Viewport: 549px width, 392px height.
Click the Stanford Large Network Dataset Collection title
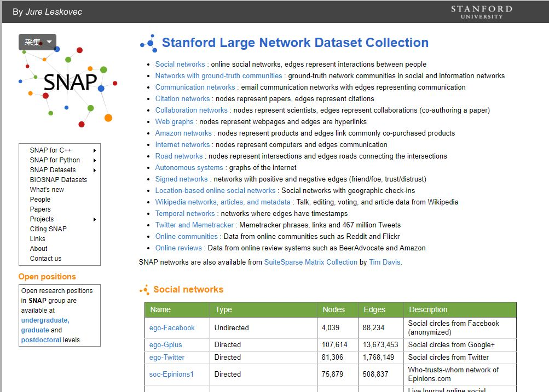[x=295, y=43]
